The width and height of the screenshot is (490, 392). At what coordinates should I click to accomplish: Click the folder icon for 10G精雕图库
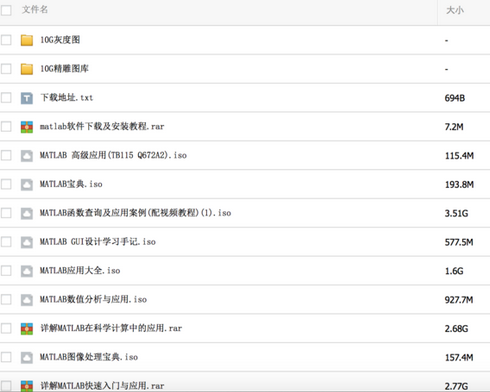(x=27, y=69)
